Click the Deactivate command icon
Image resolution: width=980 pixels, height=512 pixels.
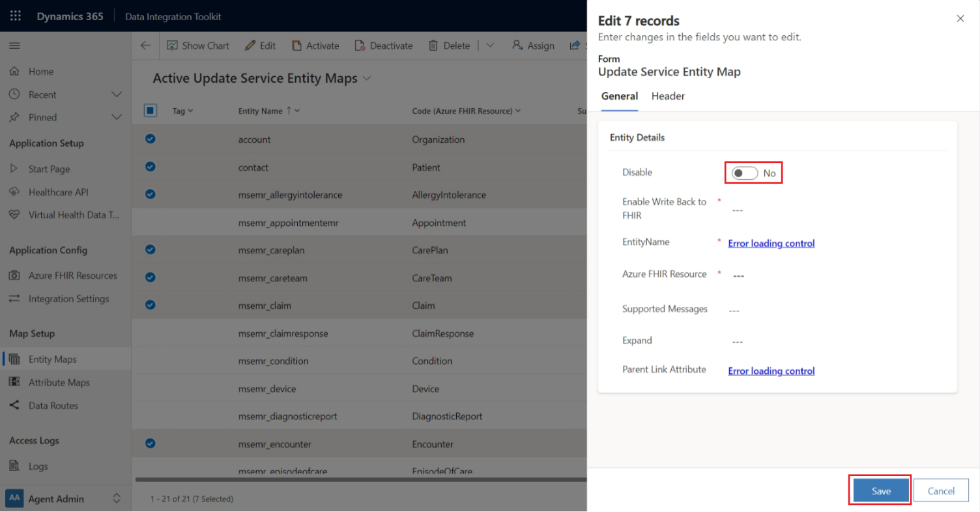360,46
